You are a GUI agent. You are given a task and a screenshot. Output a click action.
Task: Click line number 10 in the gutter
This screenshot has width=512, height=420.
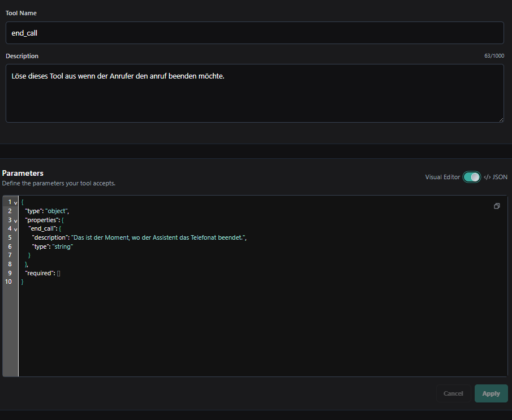[8, 282]
